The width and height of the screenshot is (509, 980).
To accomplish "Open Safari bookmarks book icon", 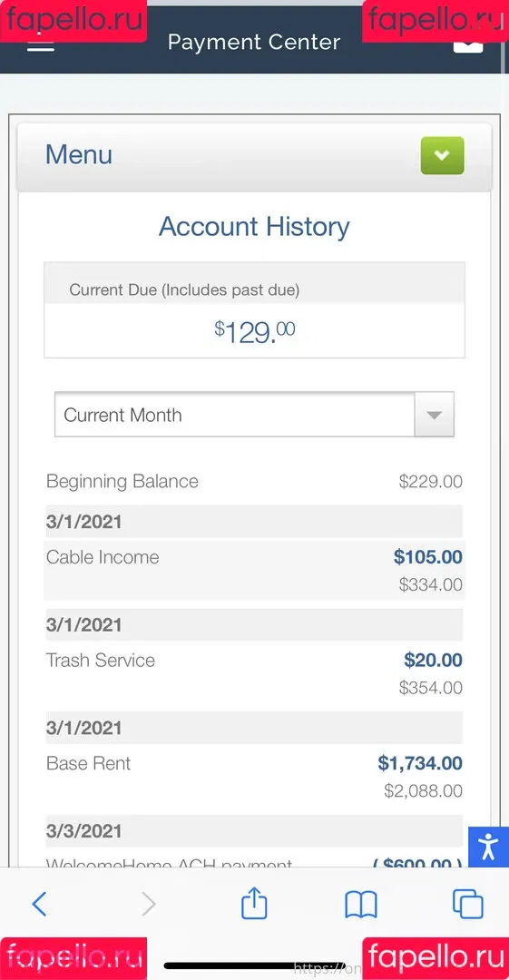I will (361, 905).
